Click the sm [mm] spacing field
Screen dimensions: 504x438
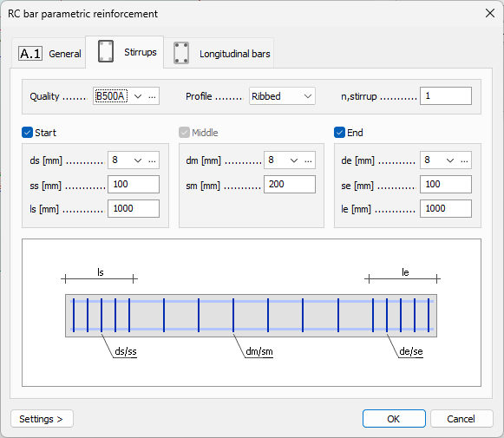coord(290,184)
